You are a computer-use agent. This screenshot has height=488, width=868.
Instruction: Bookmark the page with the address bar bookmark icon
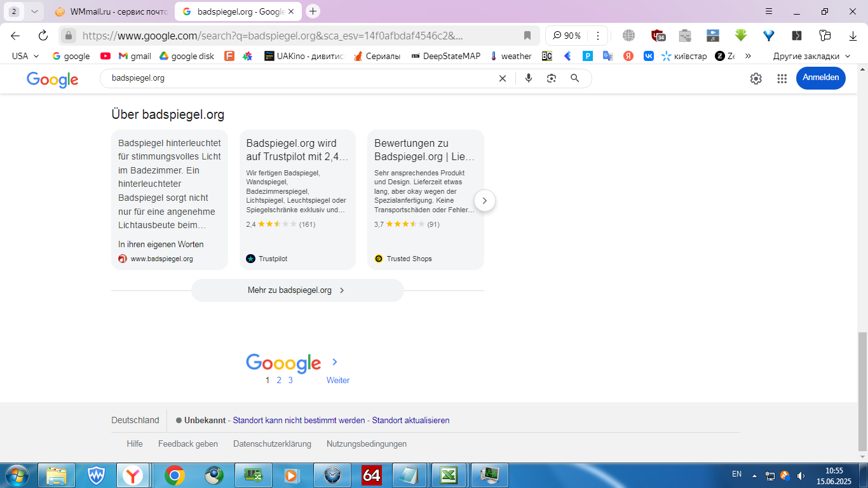[x=527, y=36]
